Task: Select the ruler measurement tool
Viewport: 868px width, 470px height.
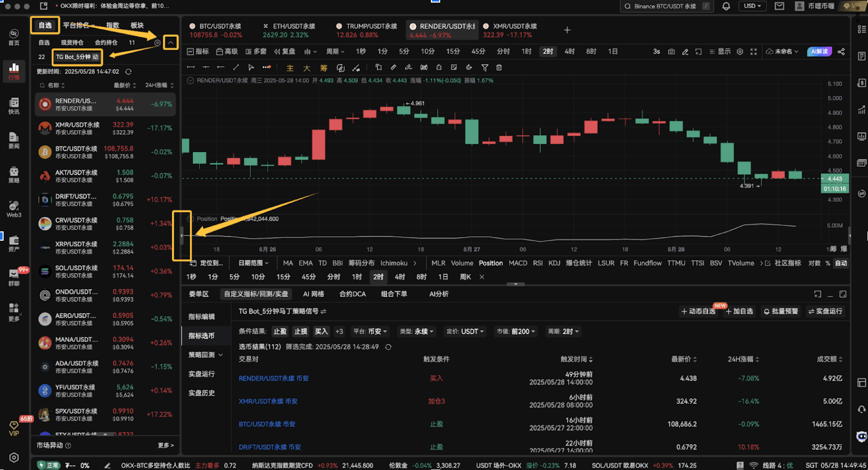Action: (393, 68)
